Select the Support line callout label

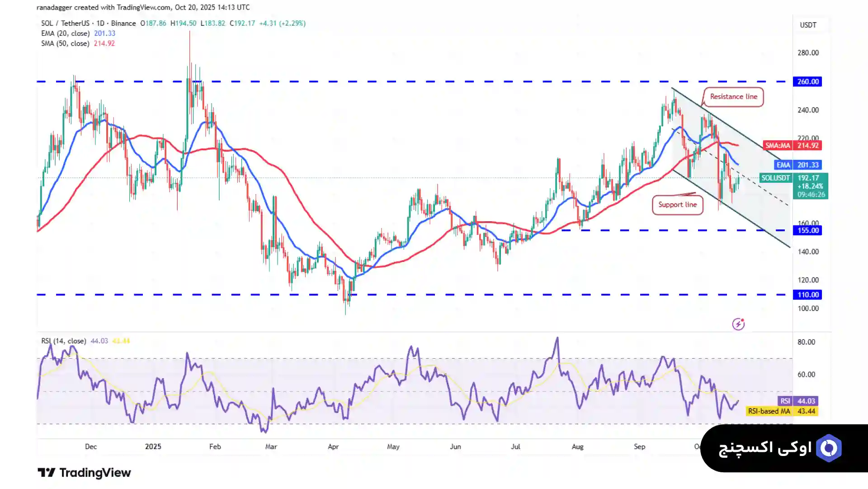[x=677, y=205]
